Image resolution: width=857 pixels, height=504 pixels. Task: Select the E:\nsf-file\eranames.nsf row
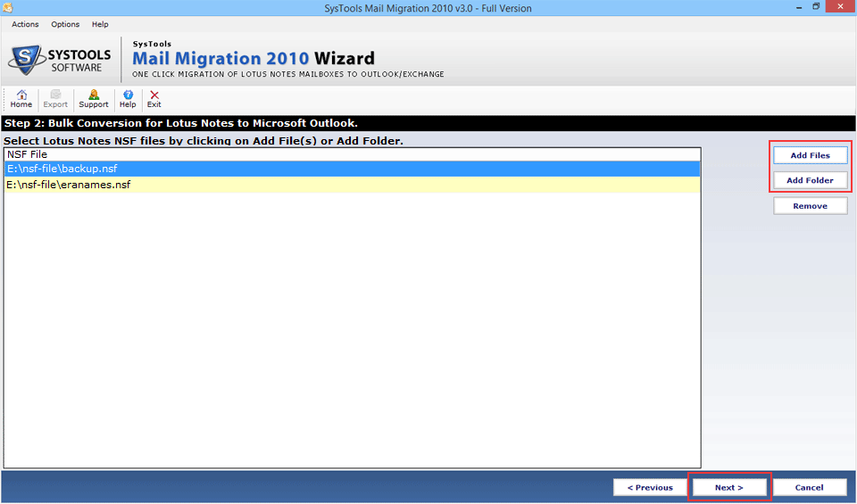[x=352, y=185]
